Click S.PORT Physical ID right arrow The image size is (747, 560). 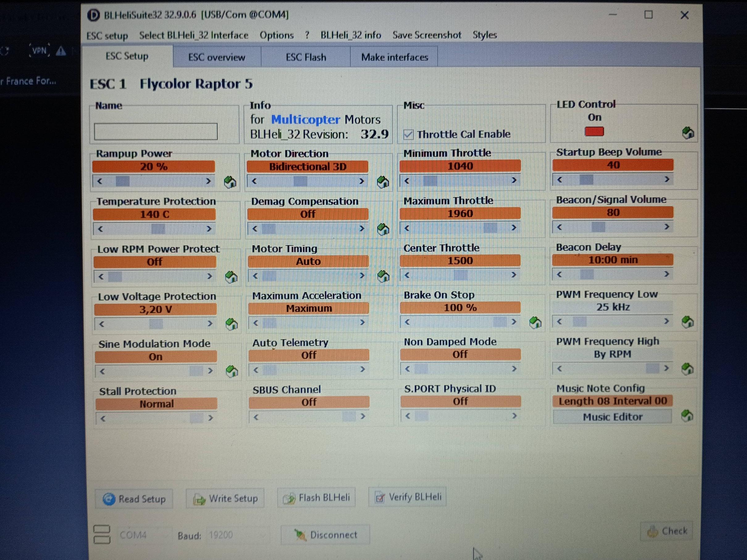(x=514, y=416)
